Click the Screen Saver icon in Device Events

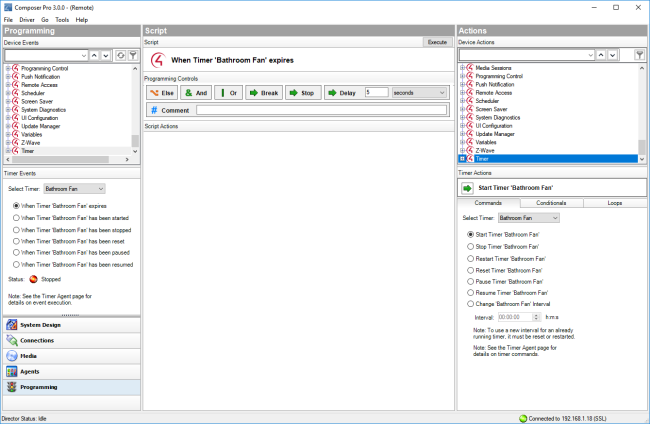(16, 101)
